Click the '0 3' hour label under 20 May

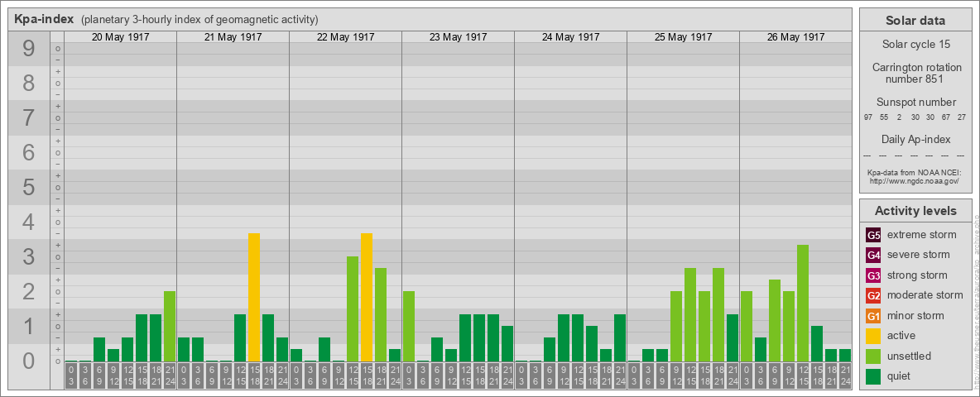70,376
